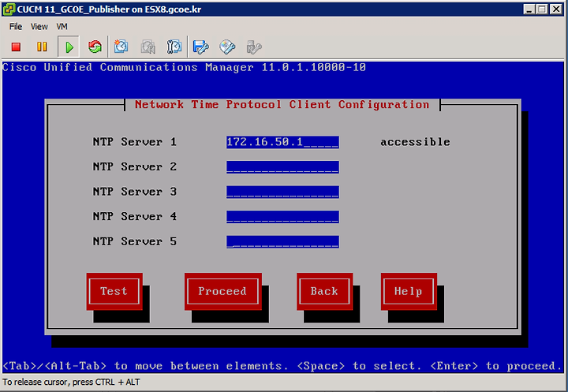This screenshot has width=568, height=392.
Task: Click the 'NTP Server 2' label
Action: coord(135,166)
